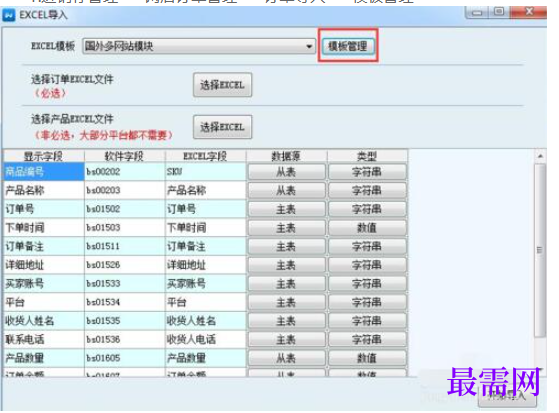
Task: Select the 商品编号 display field cell
Action: pos(44,172)
